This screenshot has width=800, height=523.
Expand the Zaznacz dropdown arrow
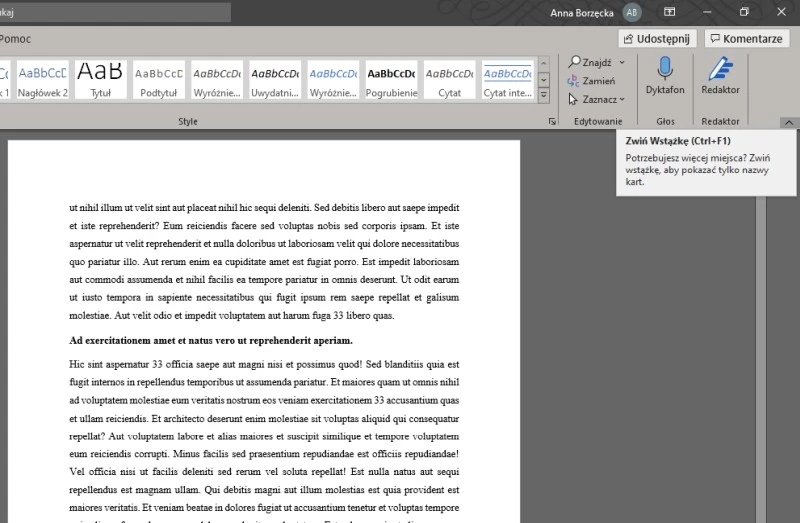pyautogui.click(x=622, y=99)
